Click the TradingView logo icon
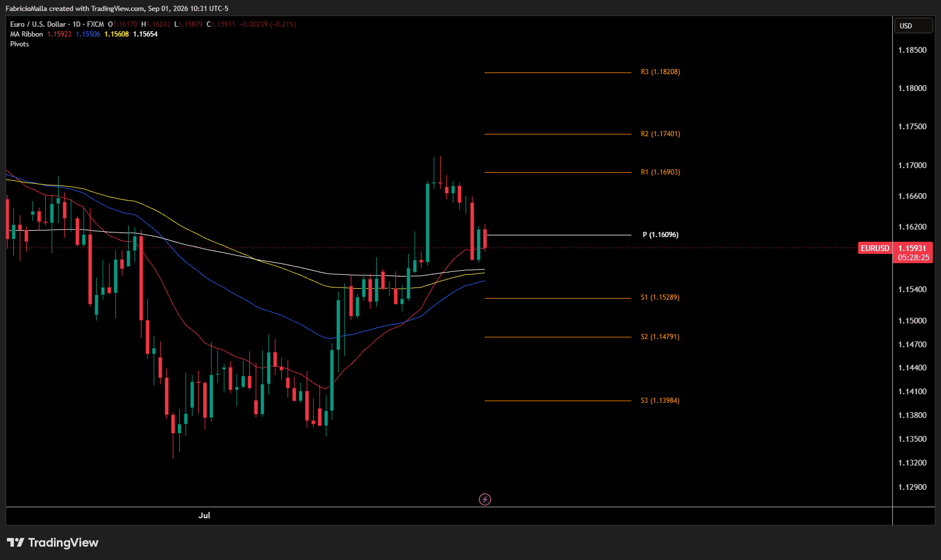Viewport: 941px width, 560px height. [x=16, y=543]
